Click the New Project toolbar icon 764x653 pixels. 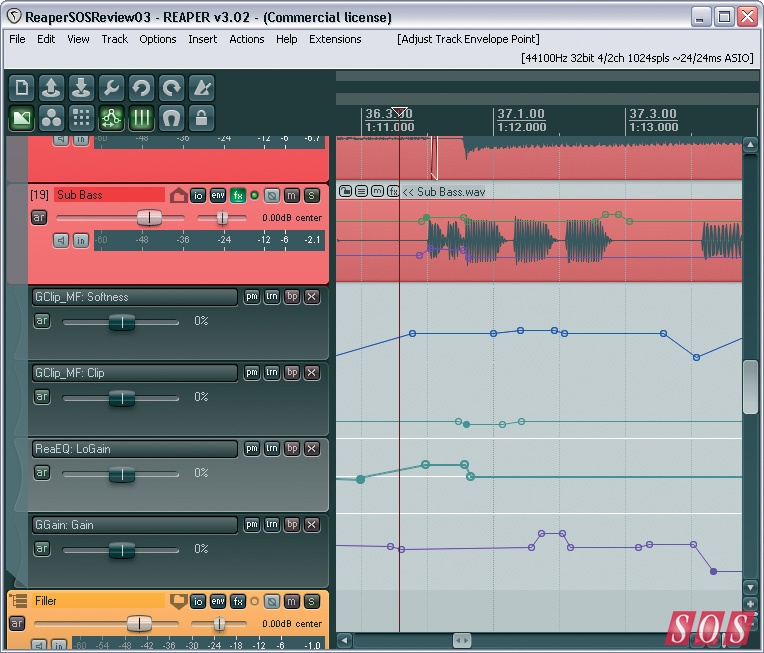pyautogui.click(x=21, y=88)
